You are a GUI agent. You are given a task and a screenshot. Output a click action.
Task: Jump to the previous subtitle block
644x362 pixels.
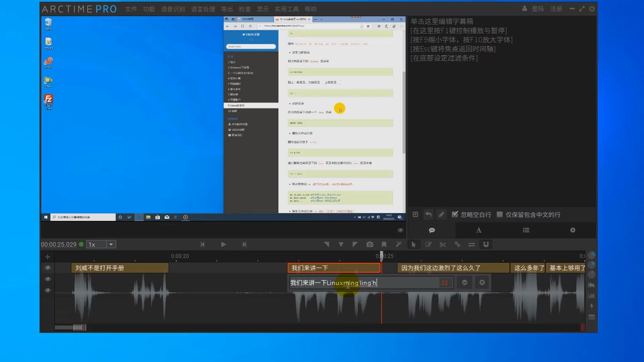[x=203, y=244]
